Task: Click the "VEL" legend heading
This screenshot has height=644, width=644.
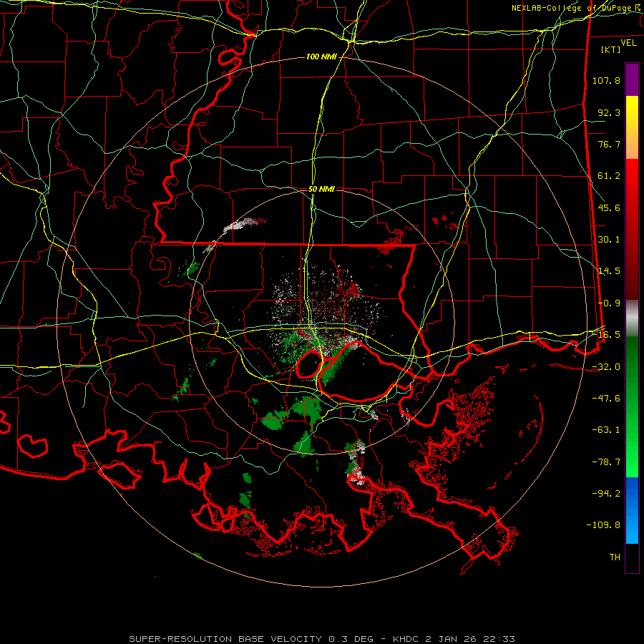Action: (x=628, y=43)
